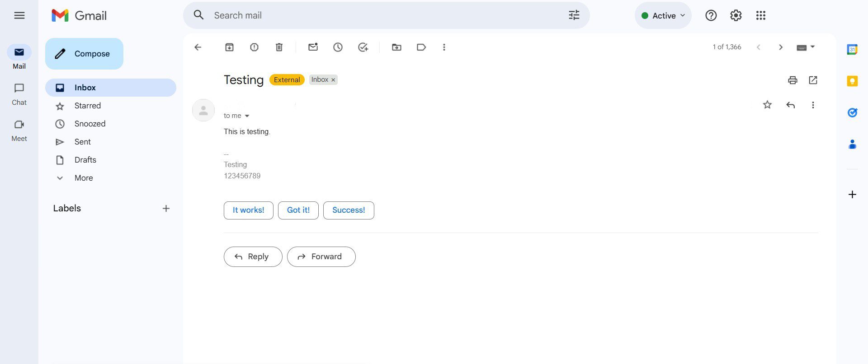The height and width of the screenshot is (364, 868).
Task: Expand recipient details next to 'to me'
Action: (247, 116)
